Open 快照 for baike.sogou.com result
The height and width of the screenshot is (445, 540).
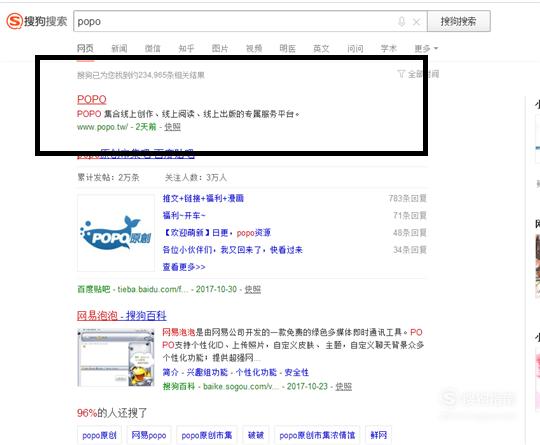344,386
